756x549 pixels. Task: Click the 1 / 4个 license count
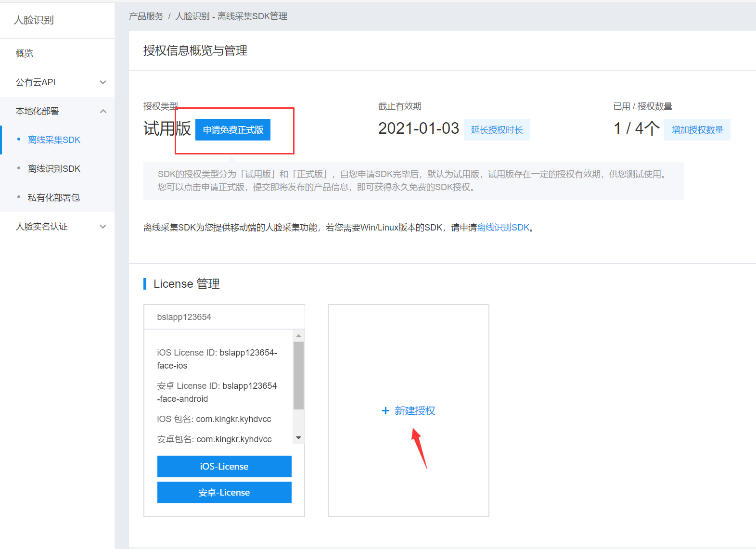[x=637, y=128]
